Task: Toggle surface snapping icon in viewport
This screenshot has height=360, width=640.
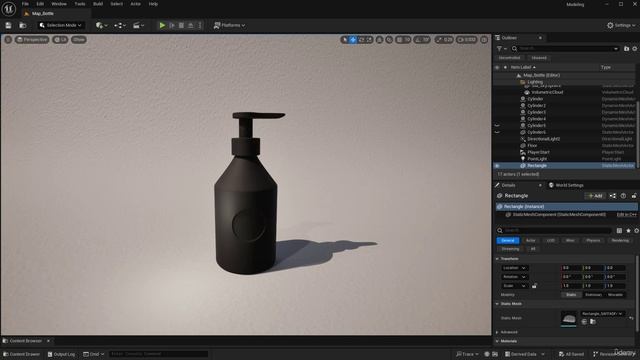Action: [389, 40]
